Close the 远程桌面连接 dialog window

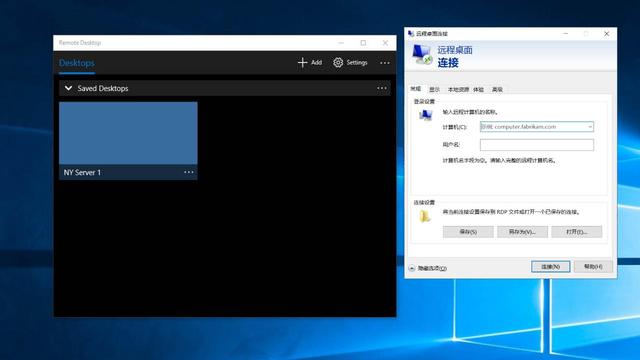pos(607,33)
